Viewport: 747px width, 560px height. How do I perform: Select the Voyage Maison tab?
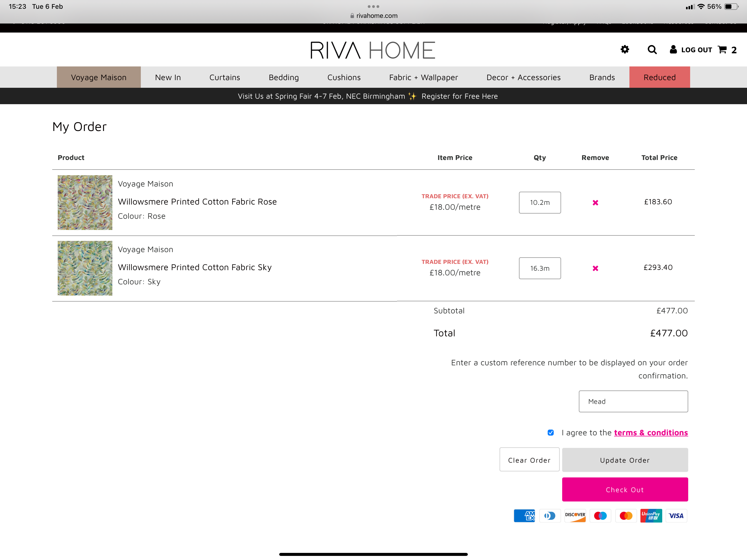click(99, 77)
